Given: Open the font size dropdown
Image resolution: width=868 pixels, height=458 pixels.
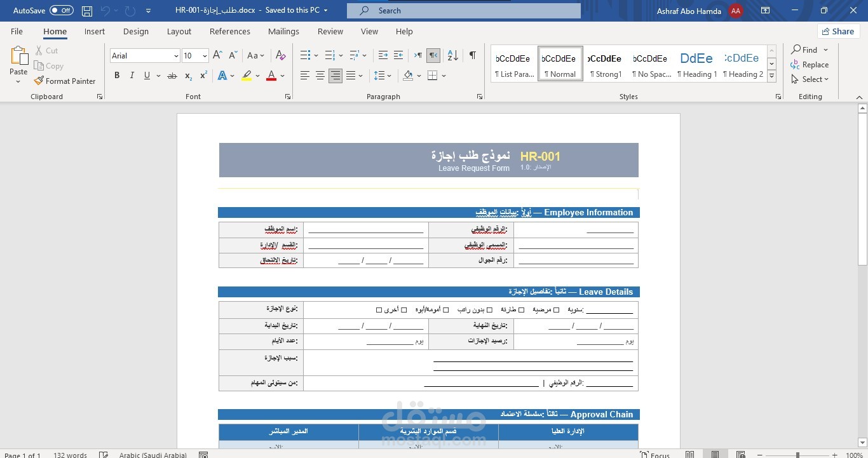Looking at the screenshot, I should (x=205, y=56).
